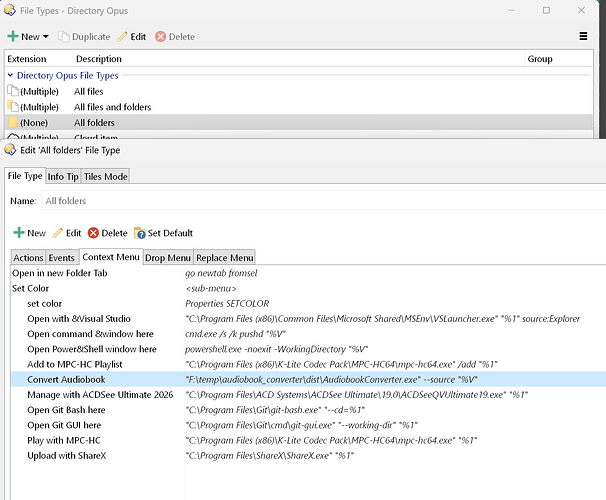Click the Name input field

pos(323,201)
